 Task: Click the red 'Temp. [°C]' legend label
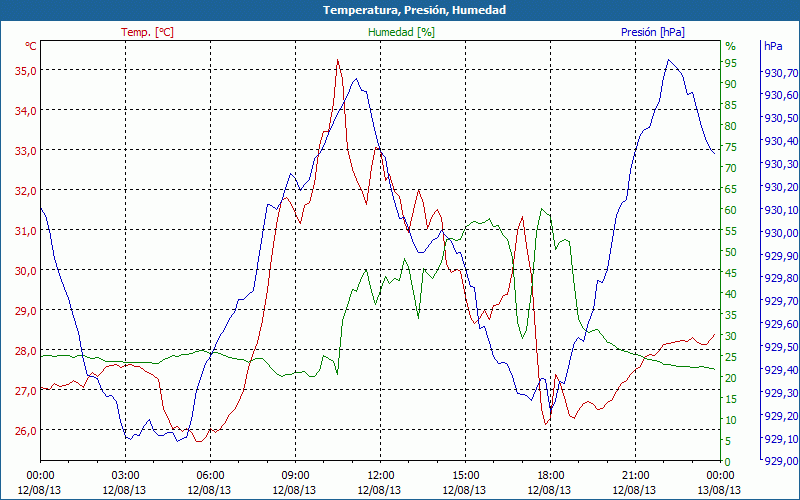tap(147, 32)
